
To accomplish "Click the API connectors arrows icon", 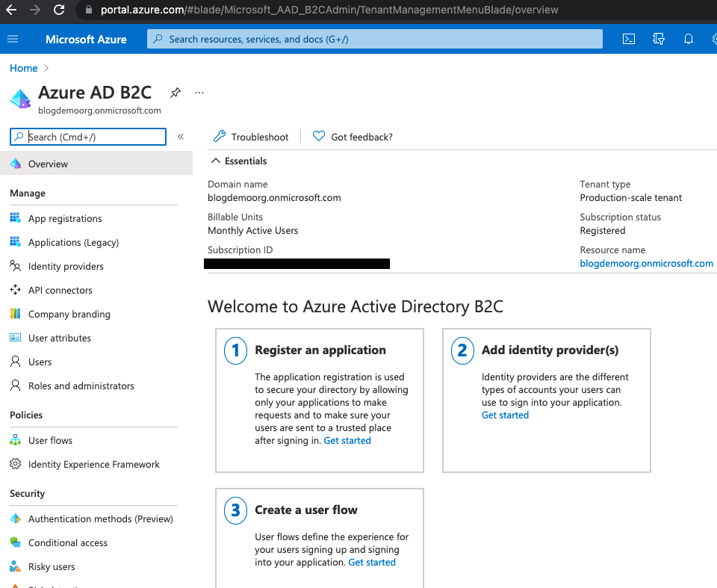I will pyautogui.click(x=15, y=290).
